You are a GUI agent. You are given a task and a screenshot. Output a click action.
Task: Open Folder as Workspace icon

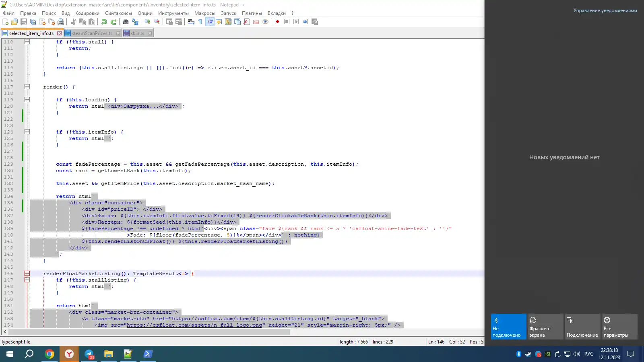click(x=256, y=22)
